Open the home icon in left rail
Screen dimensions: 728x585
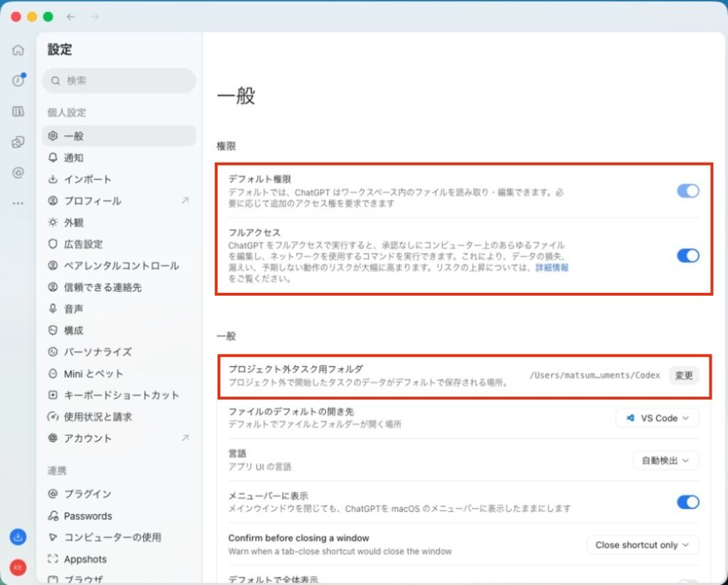point(18,50)
